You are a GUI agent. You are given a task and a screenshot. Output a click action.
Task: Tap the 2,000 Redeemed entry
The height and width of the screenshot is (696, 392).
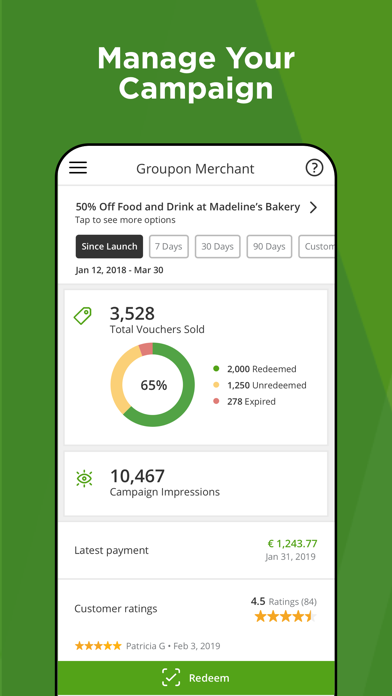pos(262,369)
